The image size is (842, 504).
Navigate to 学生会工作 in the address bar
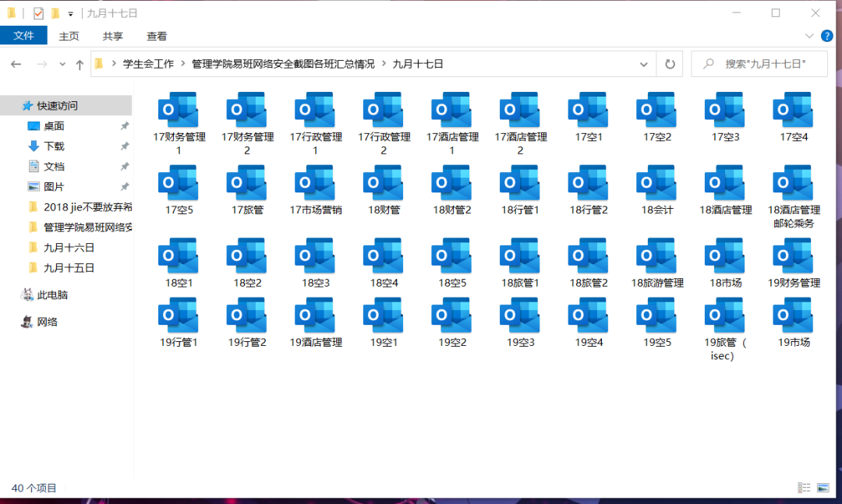click(149, 64)
